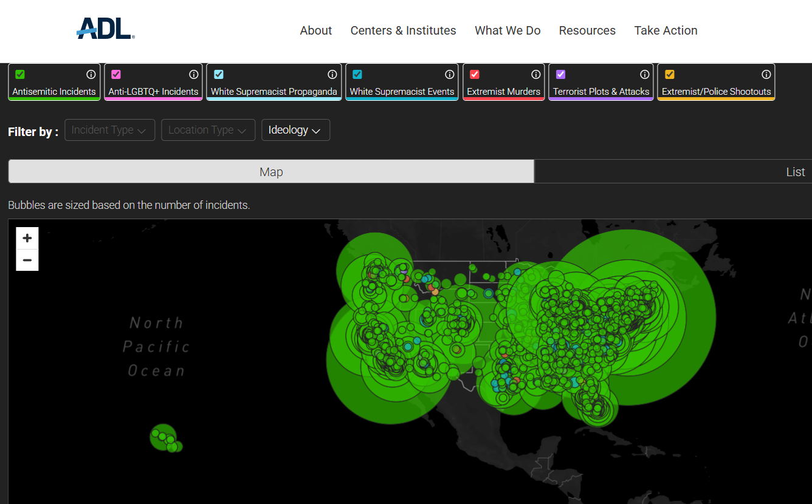
Task: Open Centers & Institutes menu
Action: pyautogui.click(x=403, y=30)
